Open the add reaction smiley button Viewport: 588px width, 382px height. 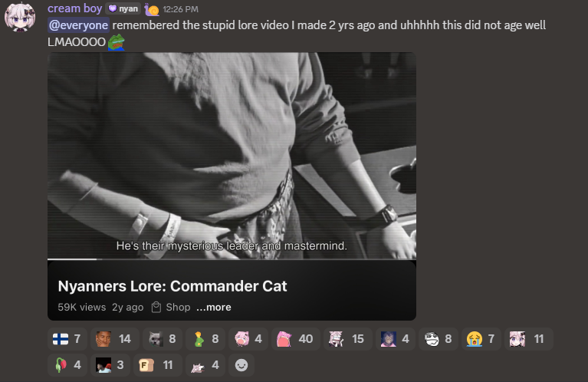(x=241, y=364)
